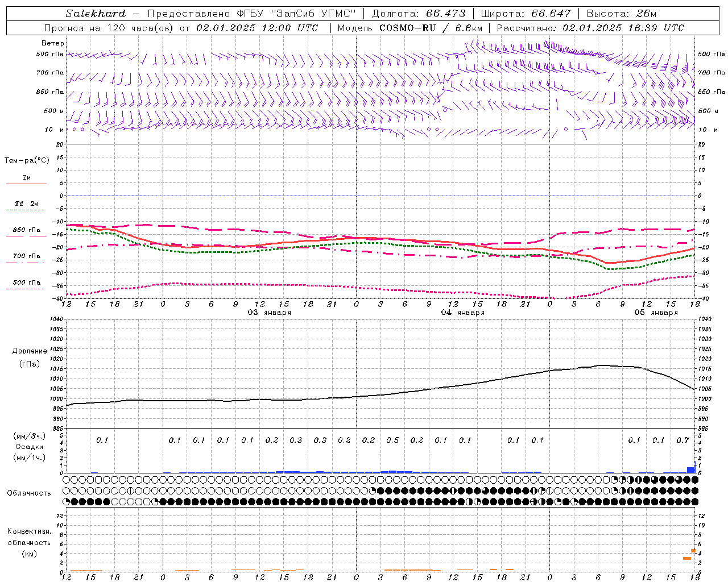Click the 'Осадки' precipitation label
The image size is (728, 582).
pyautogui.click(x=30, y=447)
